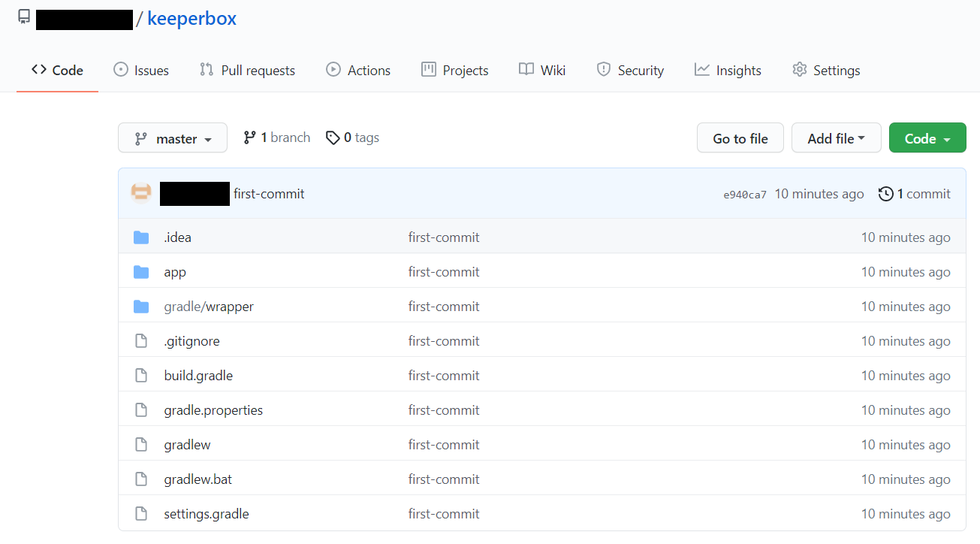
Task: Click the pull request icon on its tab
Action: pyautogui.click(x=207, y=69)
